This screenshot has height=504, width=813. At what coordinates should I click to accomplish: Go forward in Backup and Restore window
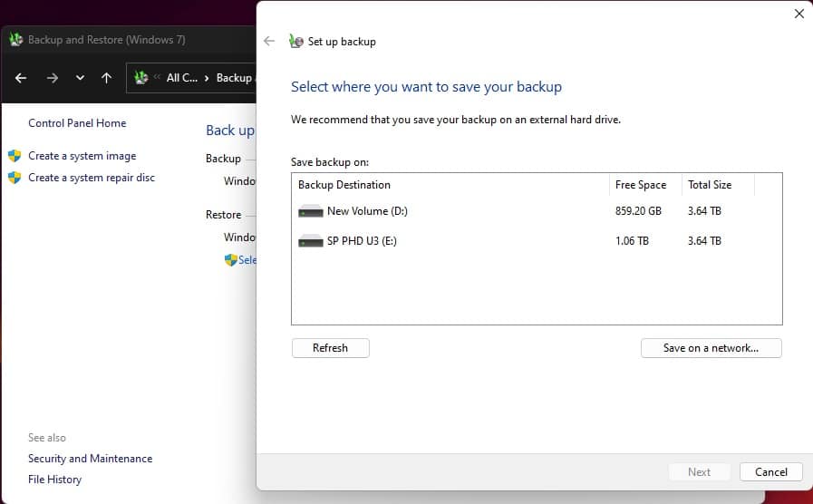pyautogui.click(x=52, y=78)
